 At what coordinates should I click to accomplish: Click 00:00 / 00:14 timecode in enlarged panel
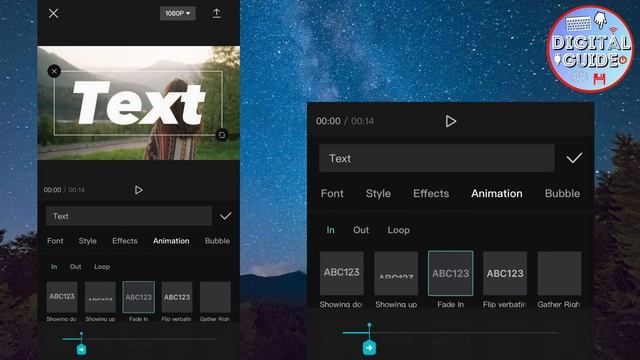tap(345, 121)
